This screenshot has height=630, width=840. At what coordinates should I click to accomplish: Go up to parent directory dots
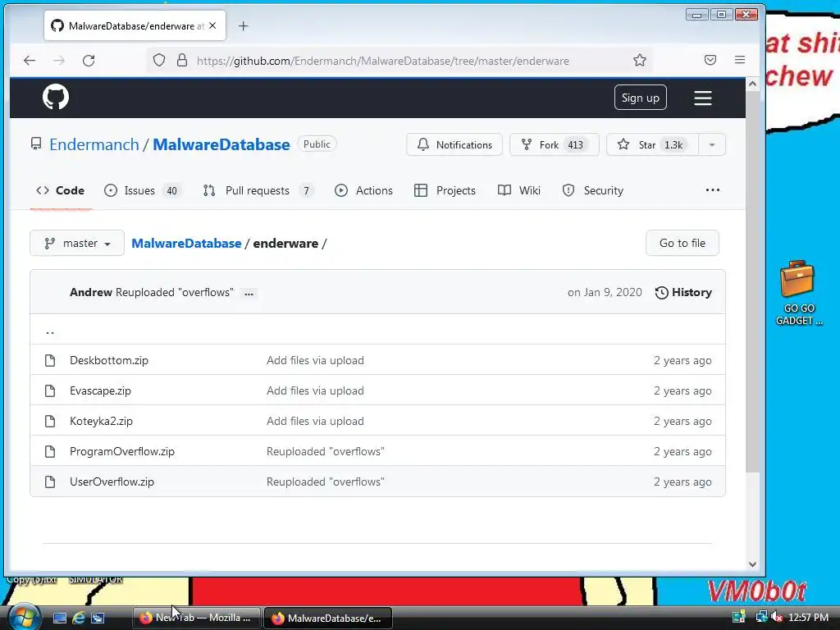pos(50,332)
